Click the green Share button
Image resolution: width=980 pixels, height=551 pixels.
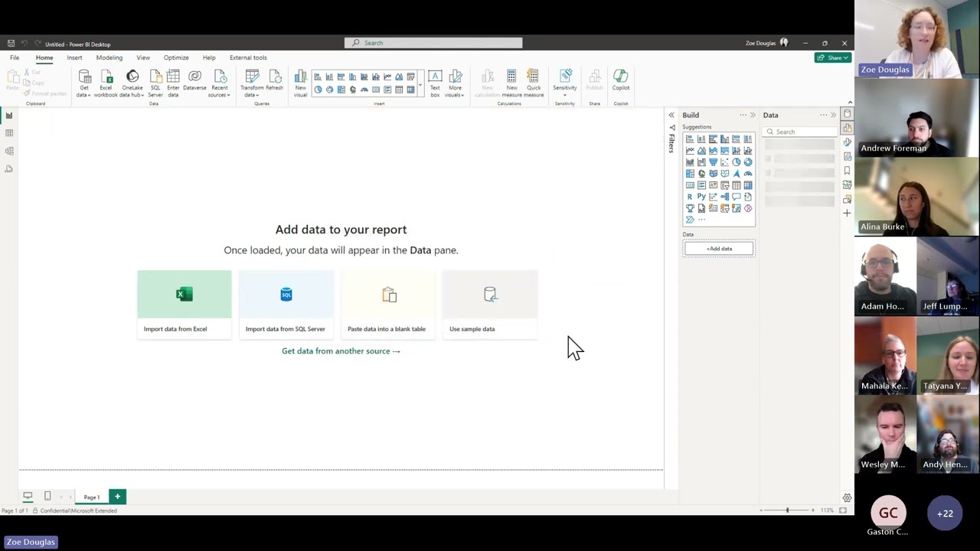(x=832, y=57)
